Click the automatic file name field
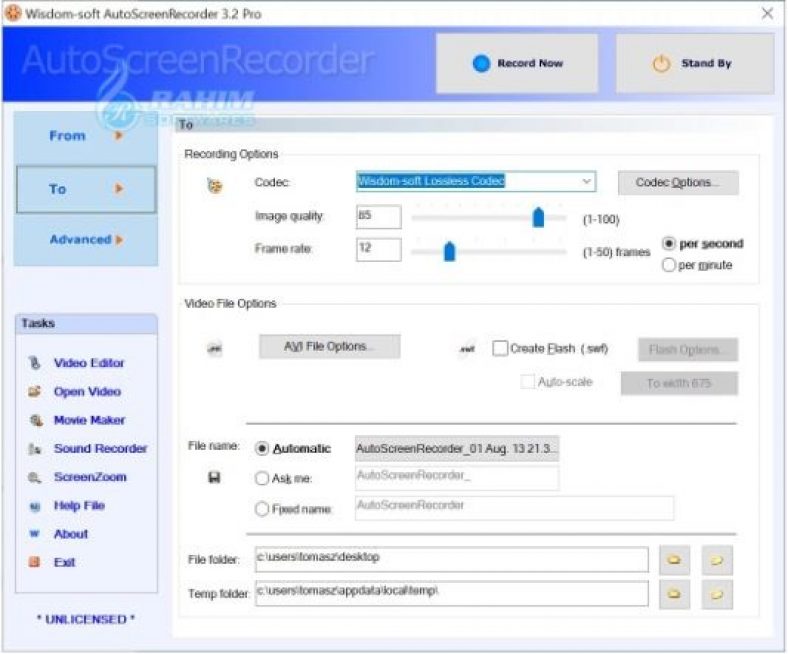The image size is (788, 654). (457, 448)
